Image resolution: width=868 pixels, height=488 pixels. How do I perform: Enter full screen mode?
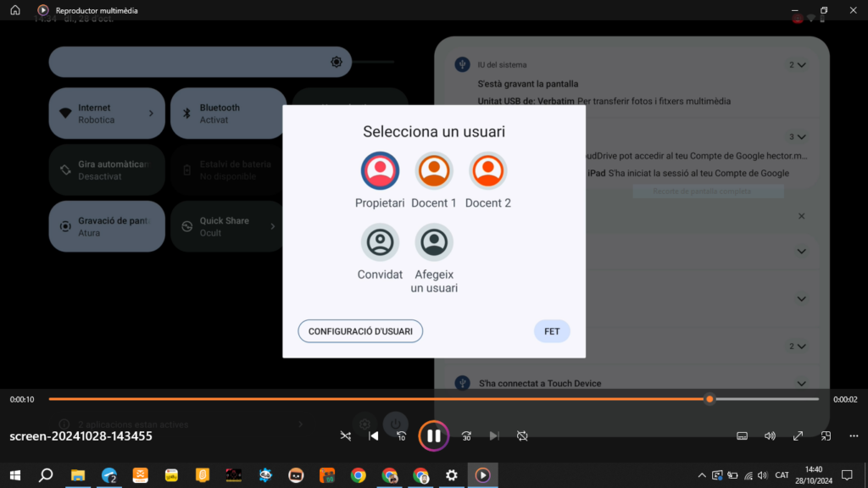798,435
